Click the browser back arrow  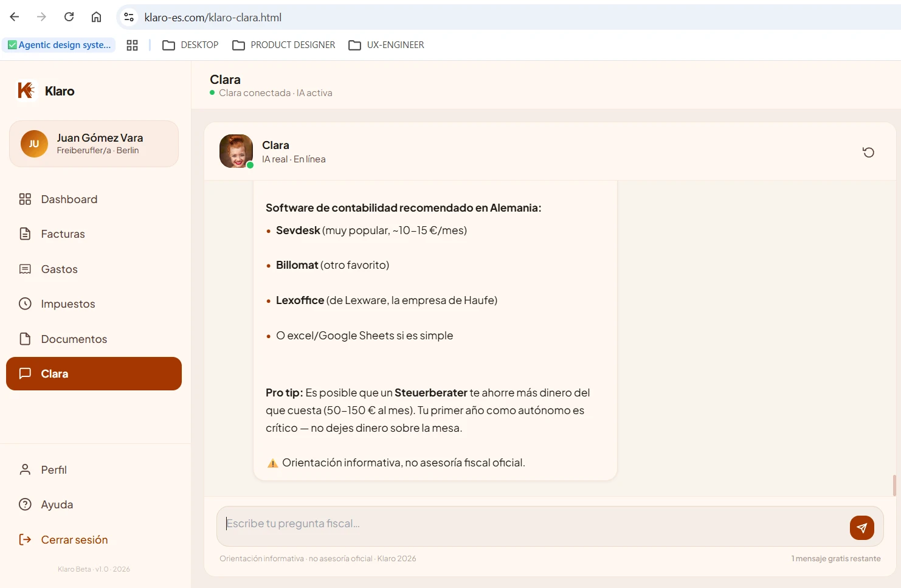pos(15,17)
